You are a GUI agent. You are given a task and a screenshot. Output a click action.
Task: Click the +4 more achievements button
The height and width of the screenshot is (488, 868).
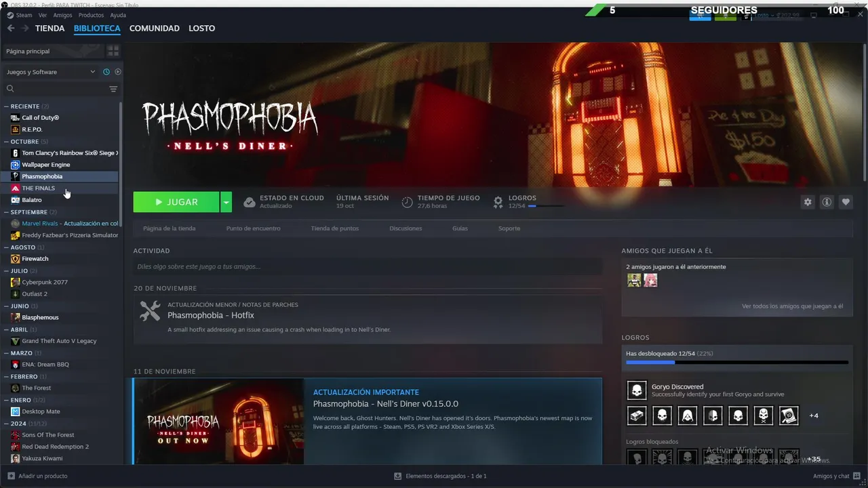pyautogui.click(x=814, y=415)
